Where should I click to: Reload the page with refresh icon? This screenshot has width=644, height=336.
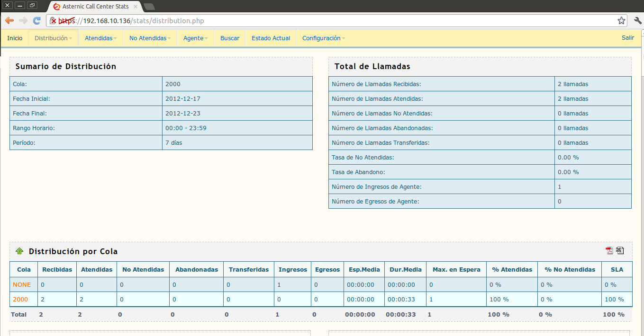tap(36, 20)
